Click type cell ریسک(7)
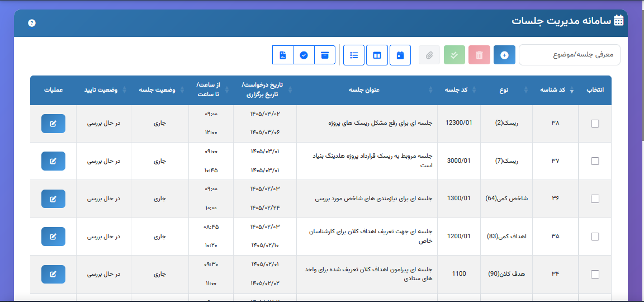The image size is (644, 302). click(x=507, y=162)
